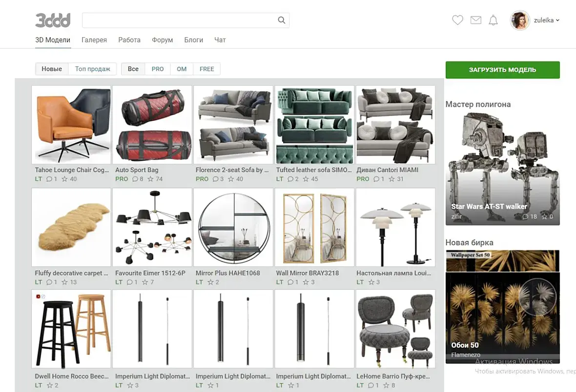The width and height of the screenshot is (576, 392).
Task: Click zuleika profile avatar
Action: pos(519,20)
